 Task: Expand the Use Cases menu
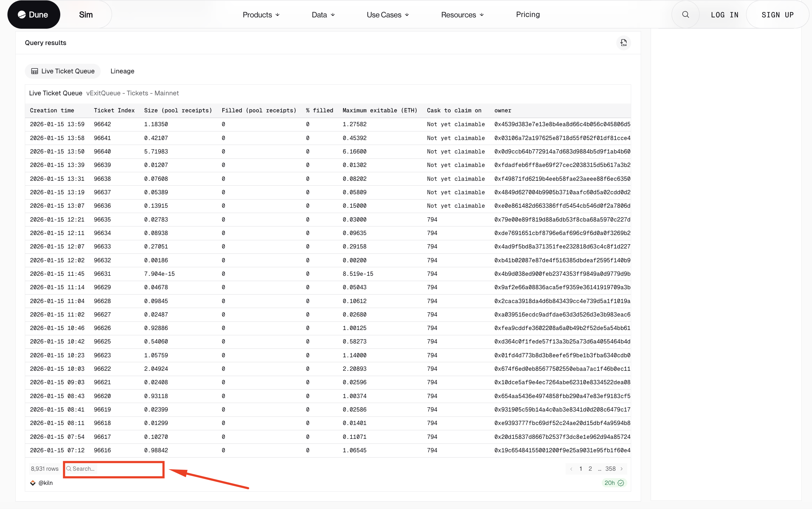click(x=388, y=15)
